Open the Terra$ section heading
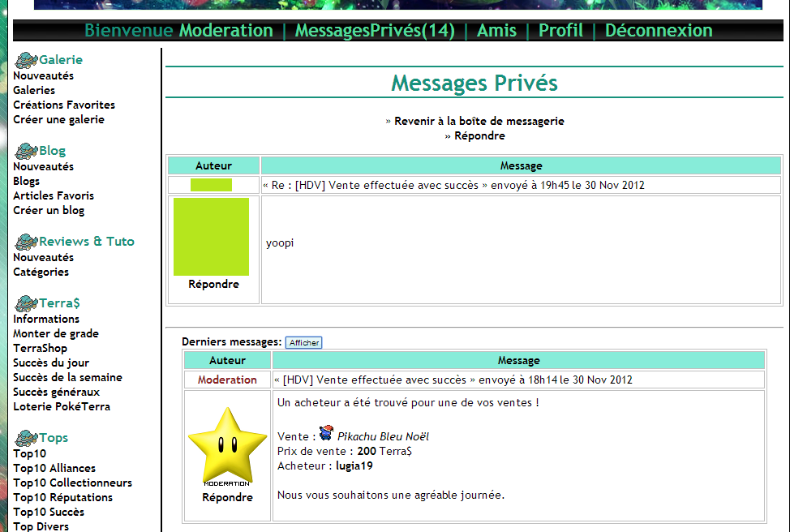Viewport: 790px width, 532px height. tap(59, 302)
